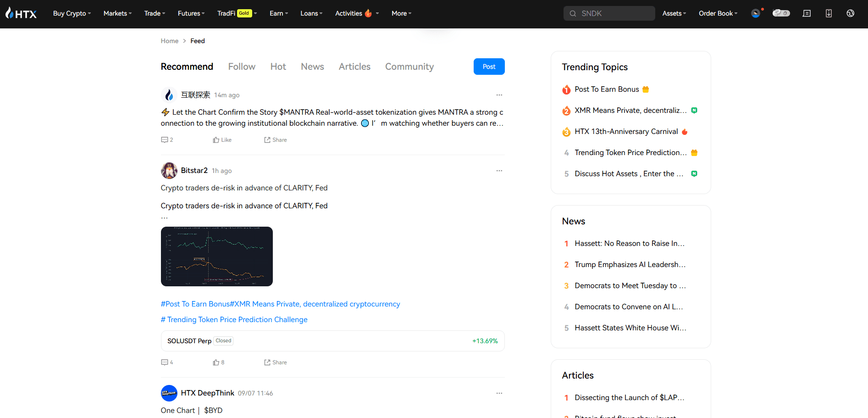Viewport: 868px width, 418px height.
Task: Click the app download icon
Action: coord(829,13)
